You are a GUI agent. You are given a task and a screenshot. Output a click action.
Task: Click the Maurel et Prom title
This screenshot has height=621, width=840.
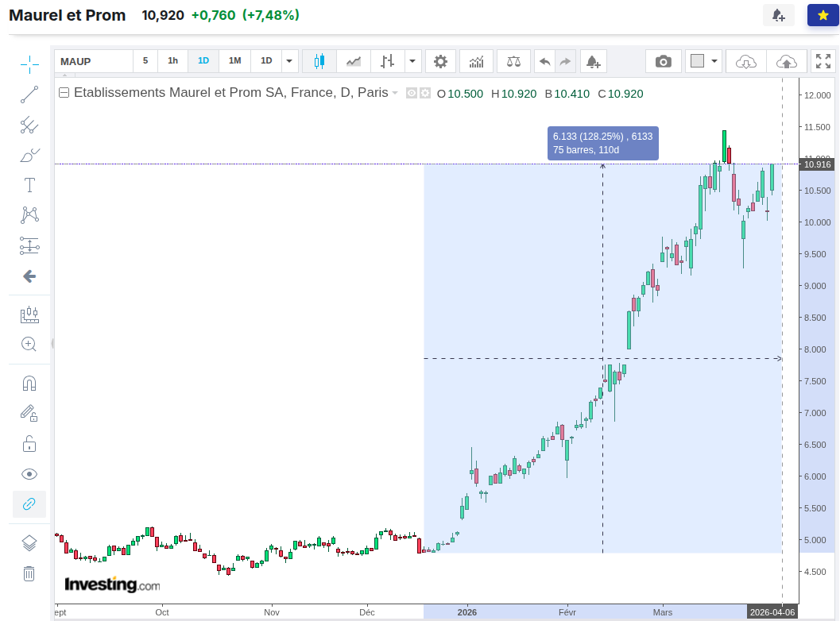67,15
